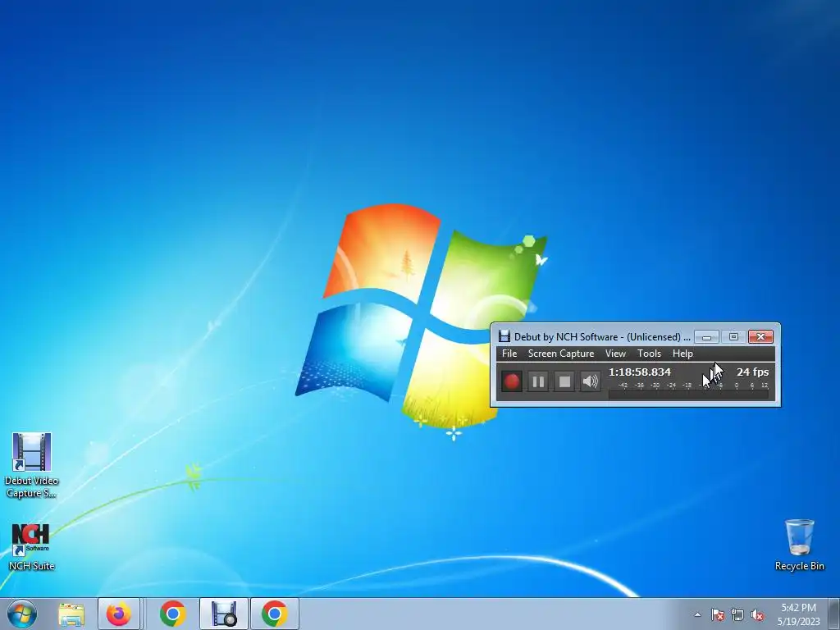Screen dimensions: 840x630
Task: Click the network tray icon
Action: [737, 614]
